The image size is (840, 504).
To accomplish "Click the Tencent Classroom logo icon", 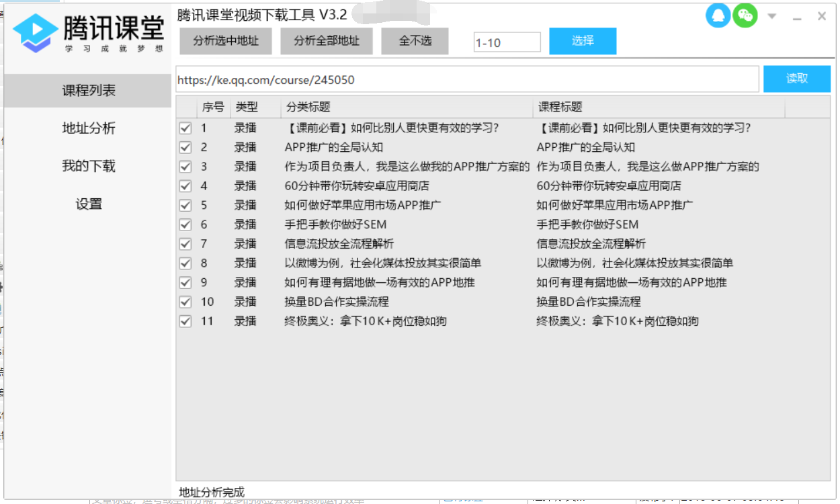I will (x=36, y=32).
